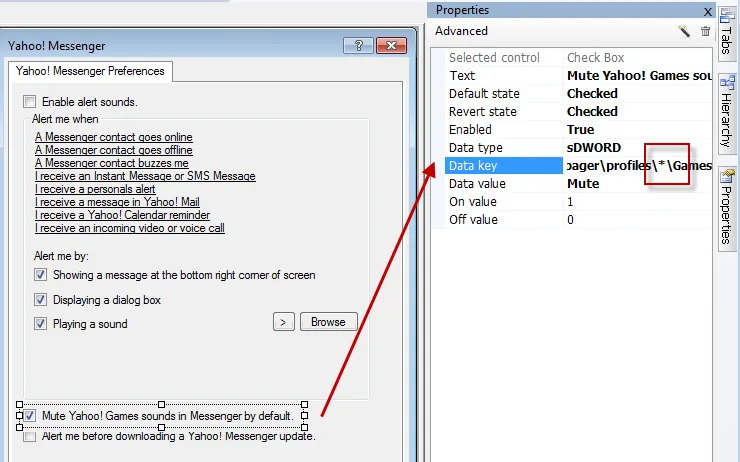Open the Tabs side panel
Screen dimensions: 740x462
[x=727, y=32]
